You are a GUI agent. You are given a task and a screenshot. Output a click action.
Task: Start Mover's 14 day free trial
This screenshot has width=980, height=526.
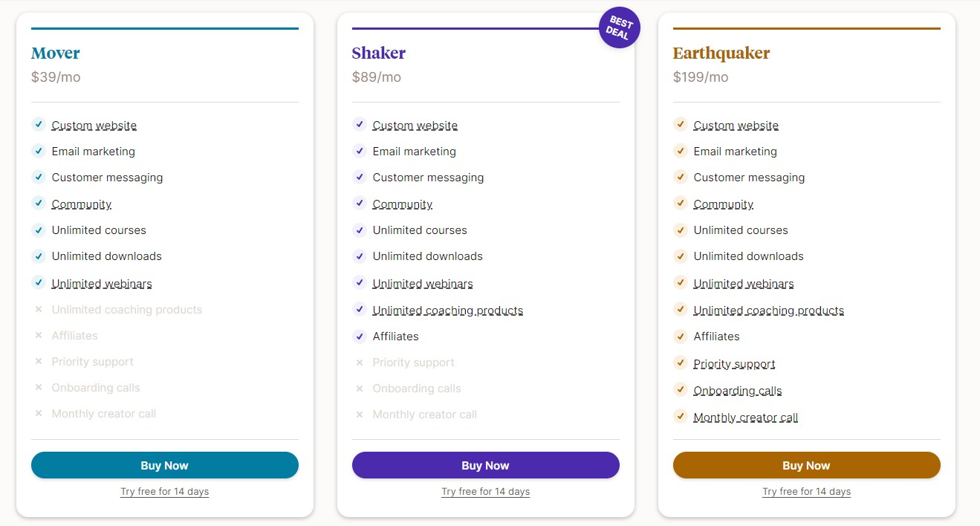[165, 492]
